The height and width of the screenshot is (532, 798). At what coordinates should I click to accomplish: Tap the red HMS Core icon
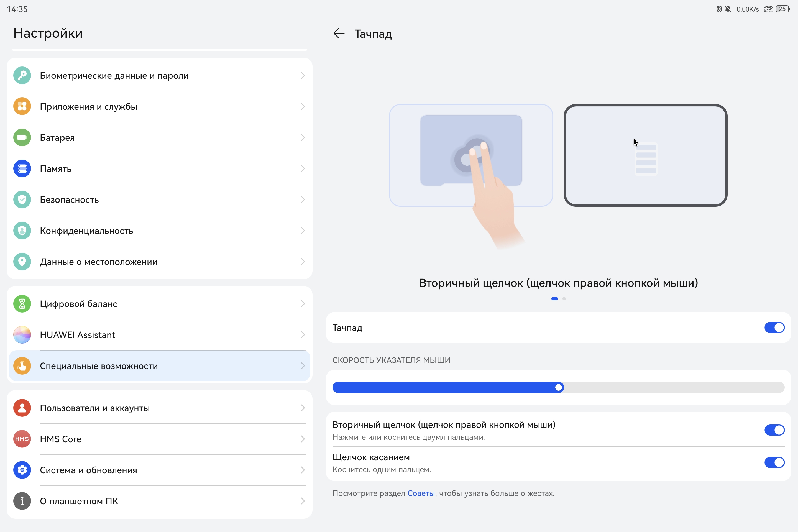[x=22, y=439]
